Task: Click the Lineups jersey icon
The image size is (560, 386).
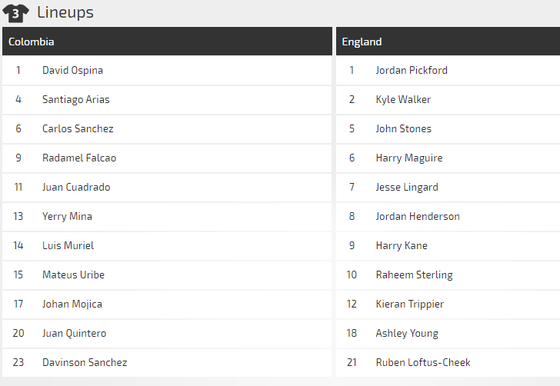Action: pyautogui.click(x=15, y=13)
